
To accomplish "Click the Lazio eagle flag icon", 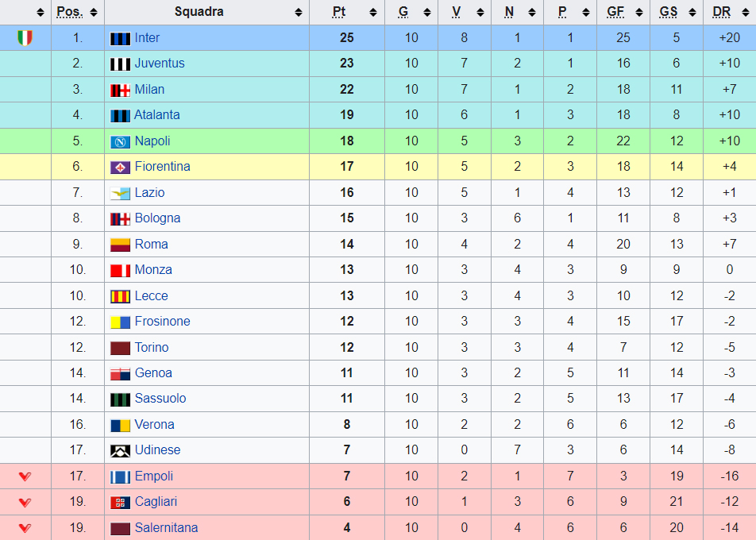I will point(120,193).
